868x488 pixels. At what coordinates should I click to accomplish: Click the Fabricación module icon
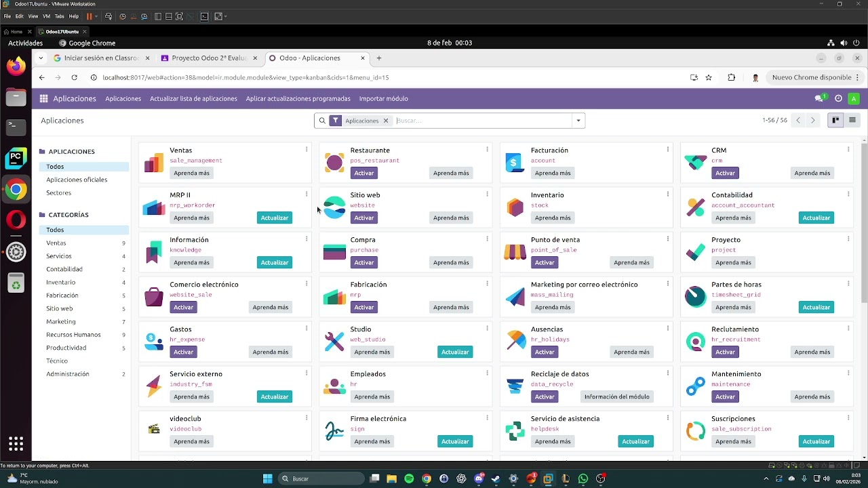coord(334,297)
